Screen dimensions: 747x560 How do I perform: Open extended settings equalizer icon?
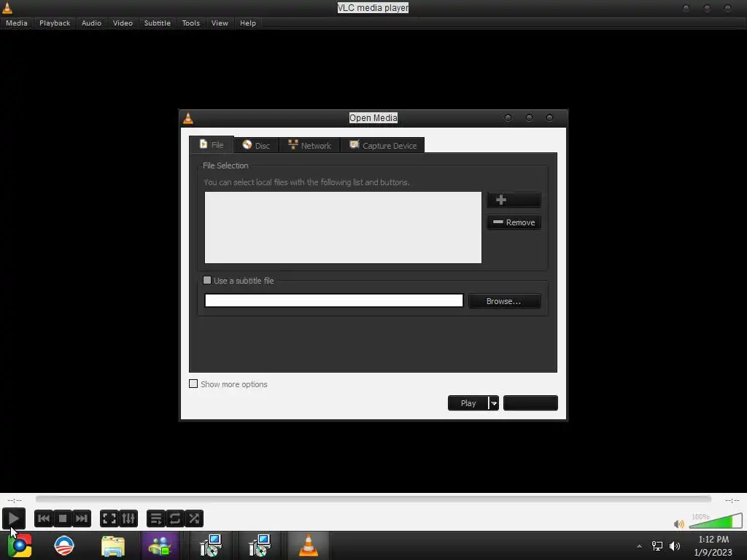(x=128, y=518)
